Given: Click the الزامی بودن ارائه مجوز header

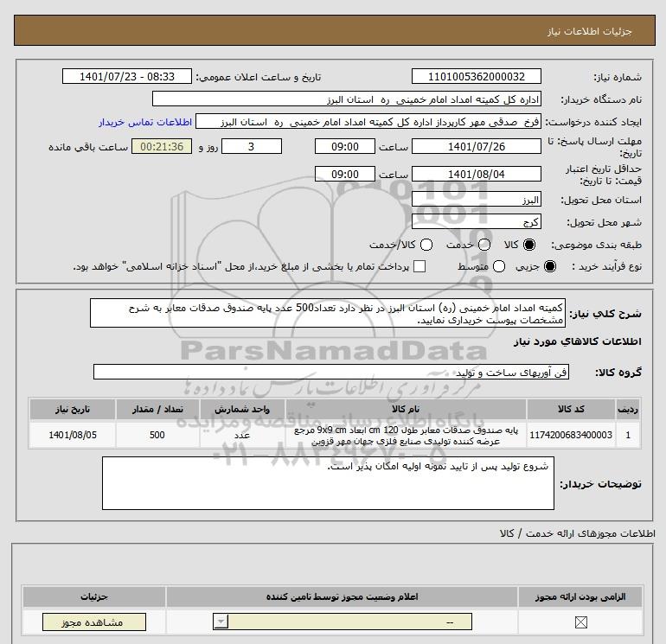Looking at the screenshot, I should click(x=580, y=596).
